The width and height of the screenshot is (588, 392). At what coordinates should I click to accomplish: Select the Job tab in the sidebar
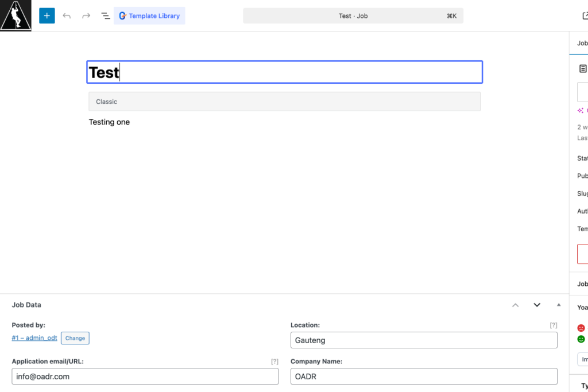pyautogui.click(x=582, y=43)
